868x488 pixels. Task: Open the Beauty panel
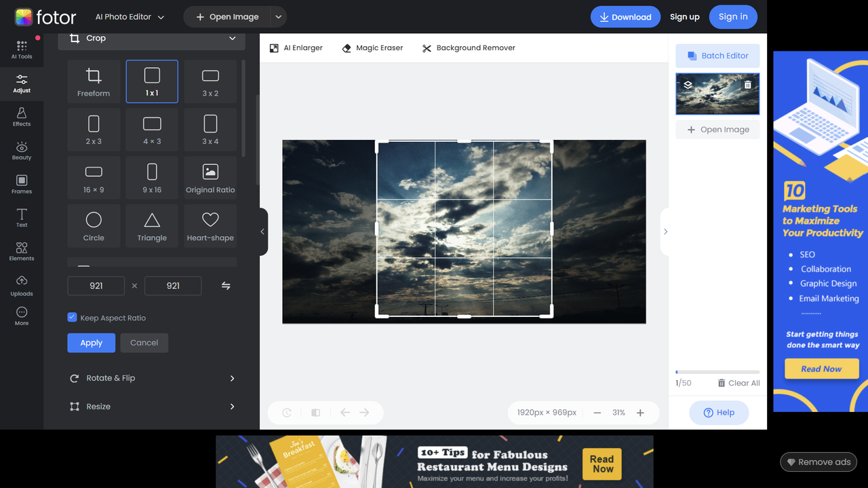[22, 151]
